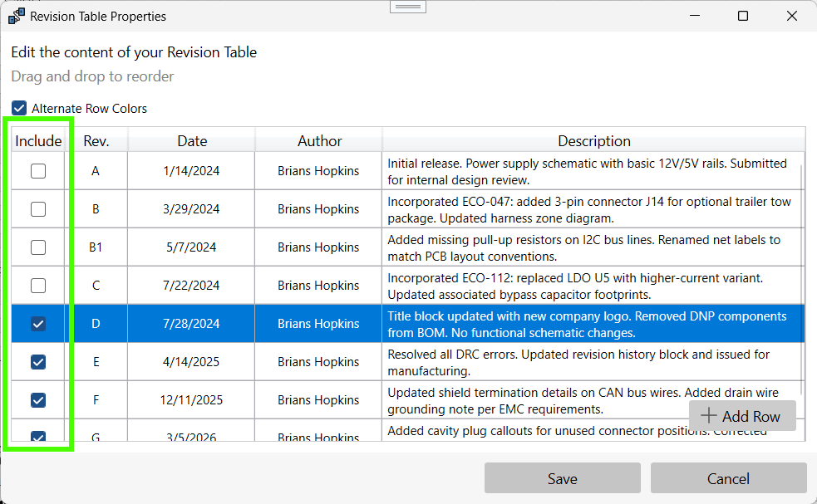
Task: Select the date cell 7/28/2024
Action: point(191,323)
